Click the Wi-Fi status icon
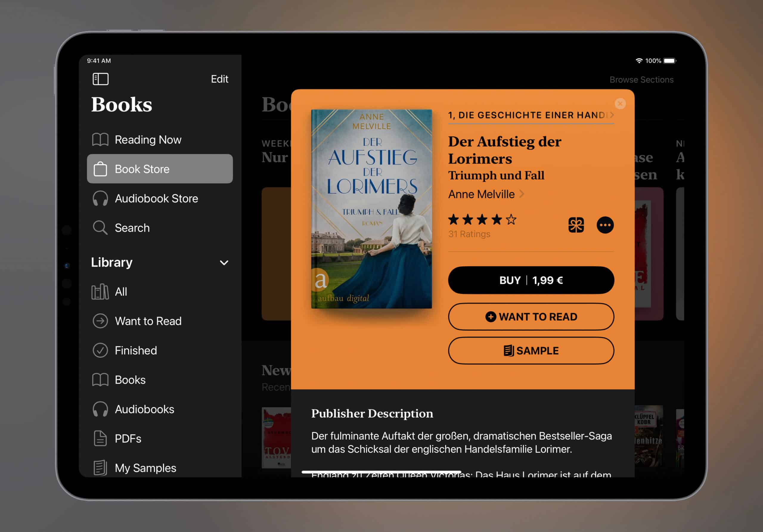This screenshot has width=763, height=532. click(639, 61)
